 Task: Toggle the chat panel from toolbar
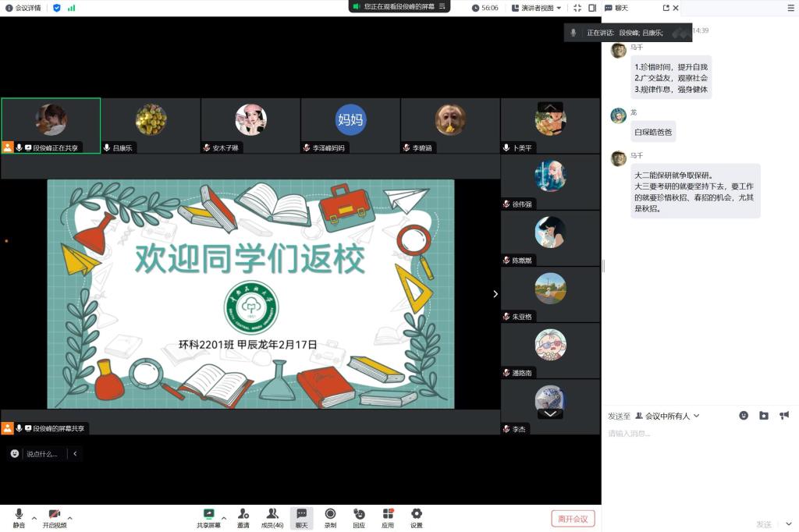pyautogui.click(x=301, y=516)
